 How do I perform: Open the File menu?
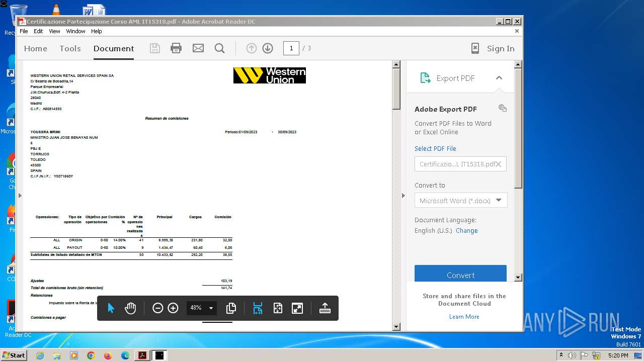click(24, 31)
